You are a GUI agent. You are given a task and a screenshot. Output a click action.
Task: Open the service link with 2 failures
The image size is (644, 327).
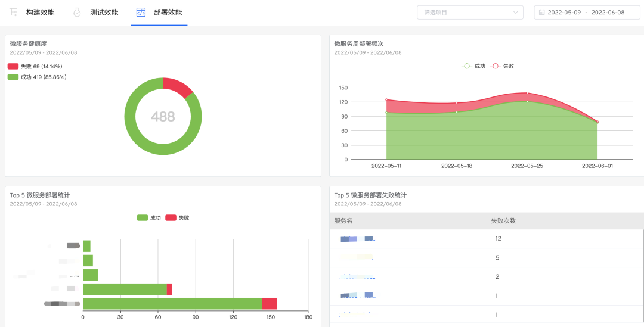click(357, 277)
